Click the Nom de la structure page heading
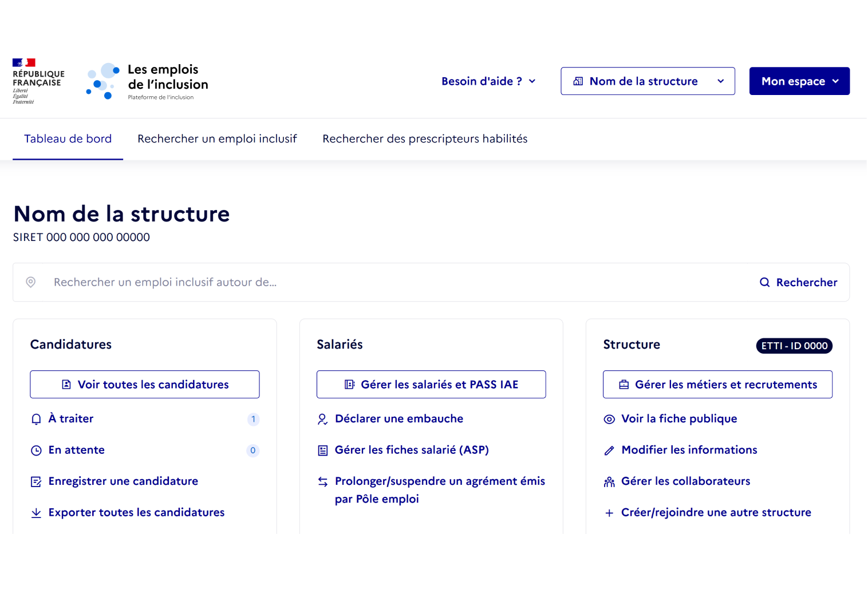868x601 pixels. click(121, 214)
